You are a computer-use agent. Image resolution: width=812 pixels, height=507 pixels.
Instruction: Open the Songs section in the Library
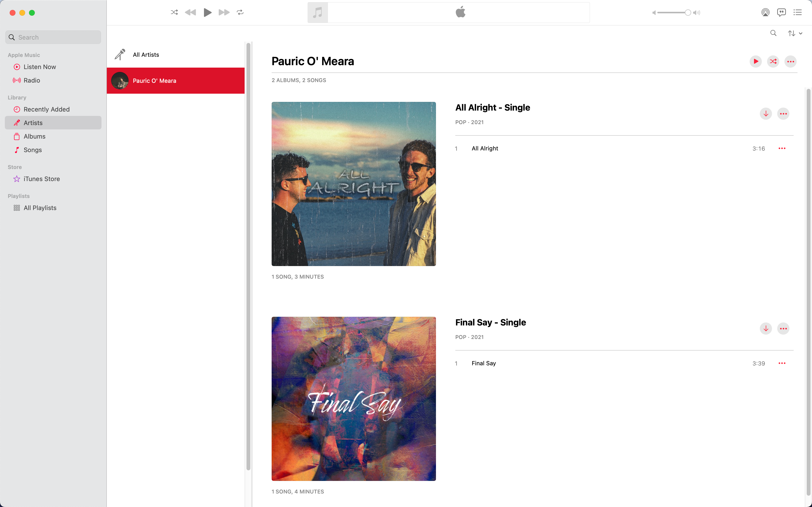point(33,150)
